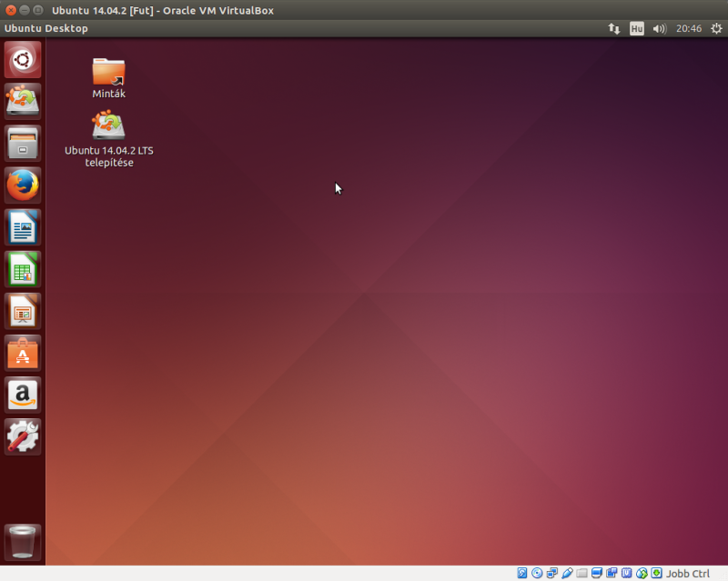Click VirtualBox CPU virtualization status icon
The height and width of the screenshot is (581, 728).
[x=626, y=573]
